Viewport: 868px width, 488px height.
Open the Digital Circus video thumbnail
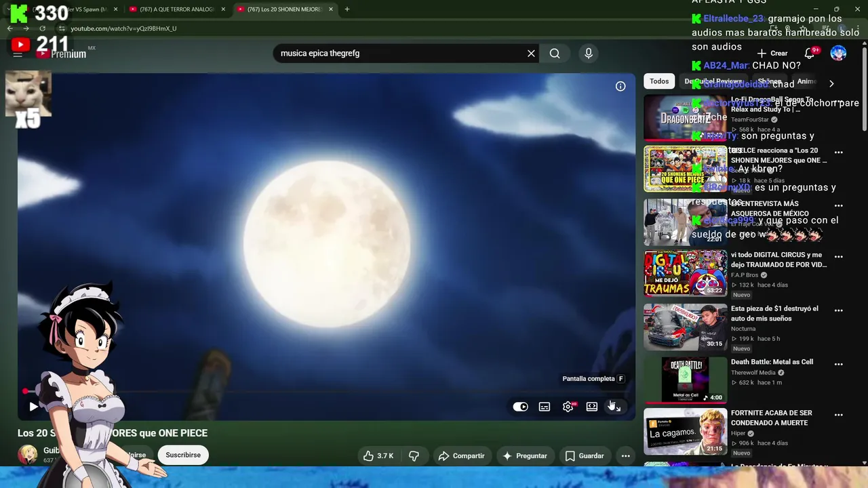coord(685,273)
